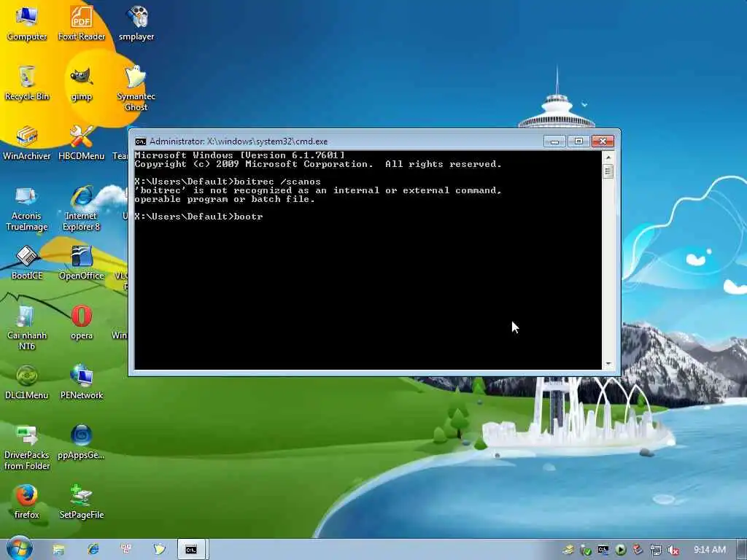Minimize the cmd.exe window
The width and height of the screenshot is (747, 560).
click(554, 141)
